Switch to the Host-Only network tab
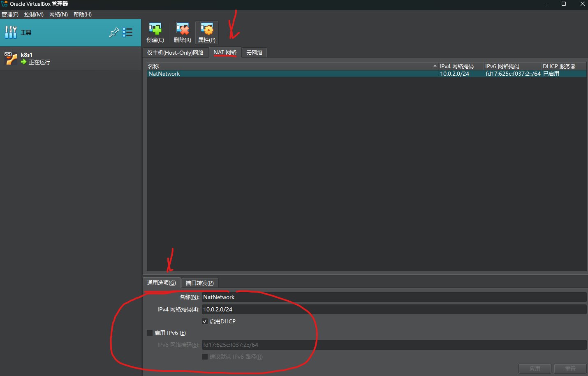 (176, 53)
